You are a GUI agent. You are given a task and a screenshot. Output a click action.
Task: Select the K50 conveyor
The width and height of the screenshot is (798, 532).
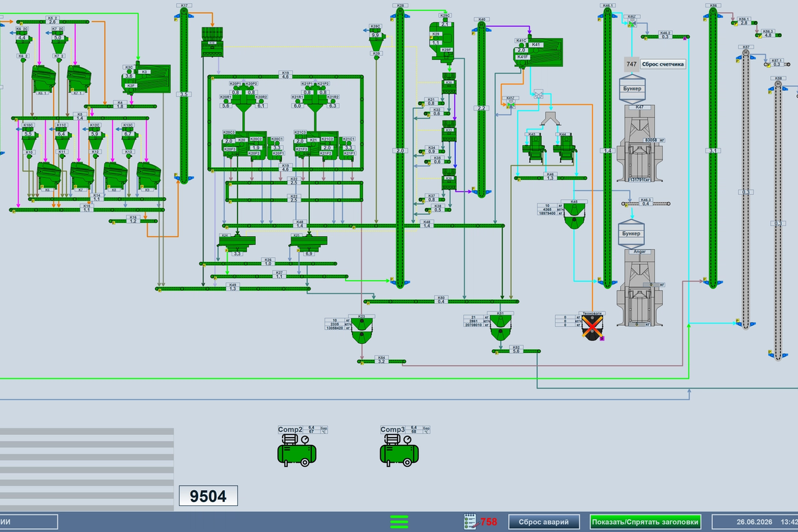442,302
